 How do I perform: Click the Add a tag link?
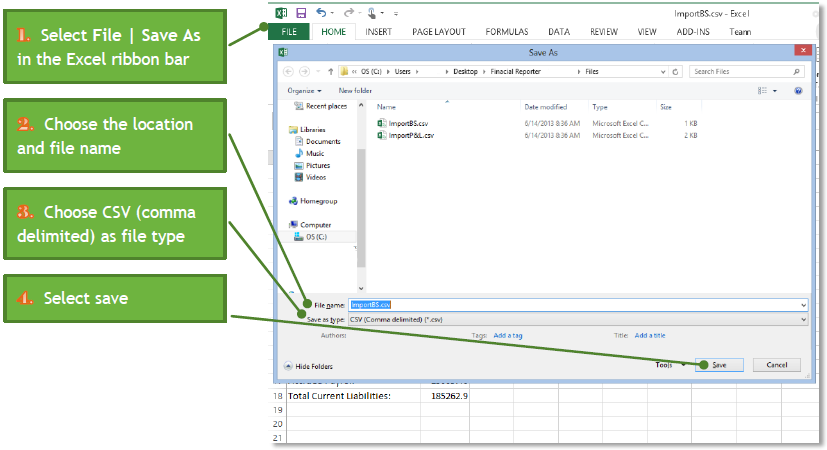507,336
